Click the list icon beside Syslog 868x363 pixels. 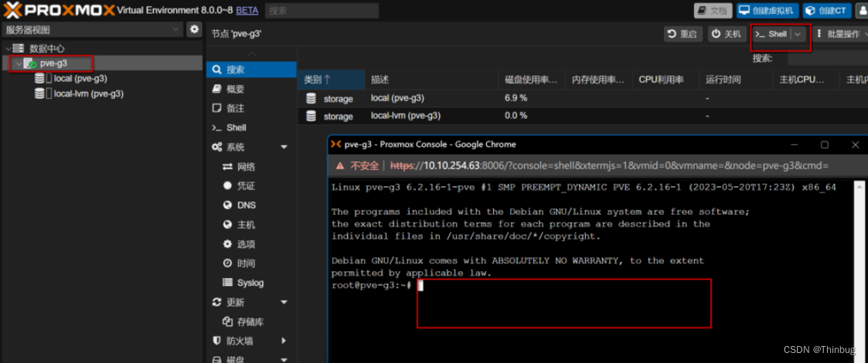click(227, 283)
